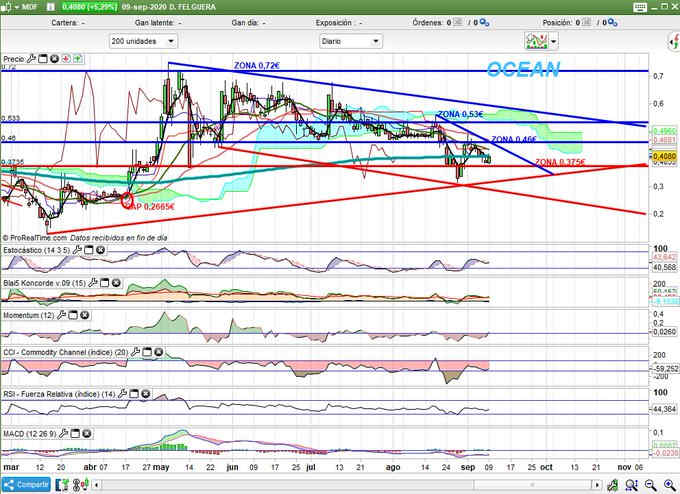
Task: Detach the Blai5 Koncorde panel
Action: click(x=105, y=283)
